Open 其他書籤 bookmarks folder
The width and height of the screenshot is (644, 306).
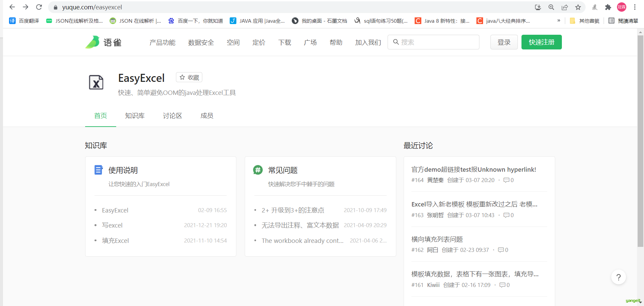pyautogui.click(x=584, y=21)
